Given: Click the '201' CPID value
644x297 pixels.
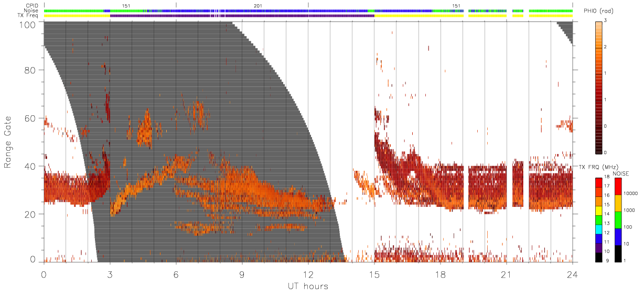Looking at the screenshot, I should (257, 6).
